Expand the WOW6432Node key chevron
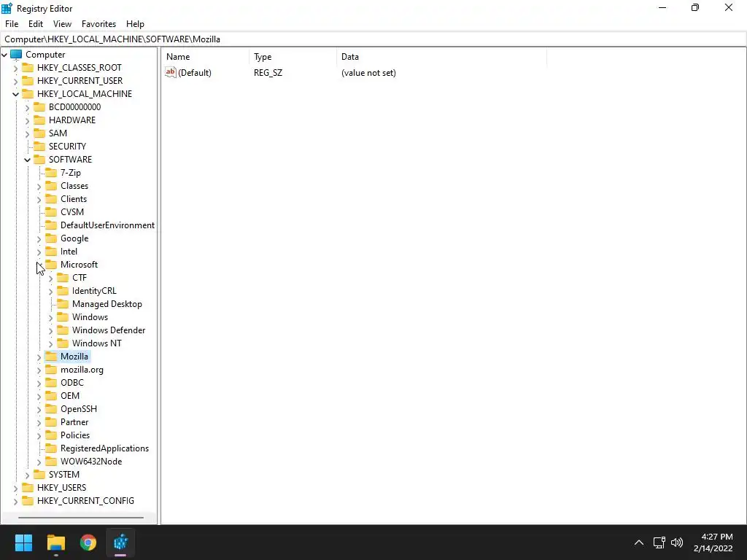 [39, 462]
